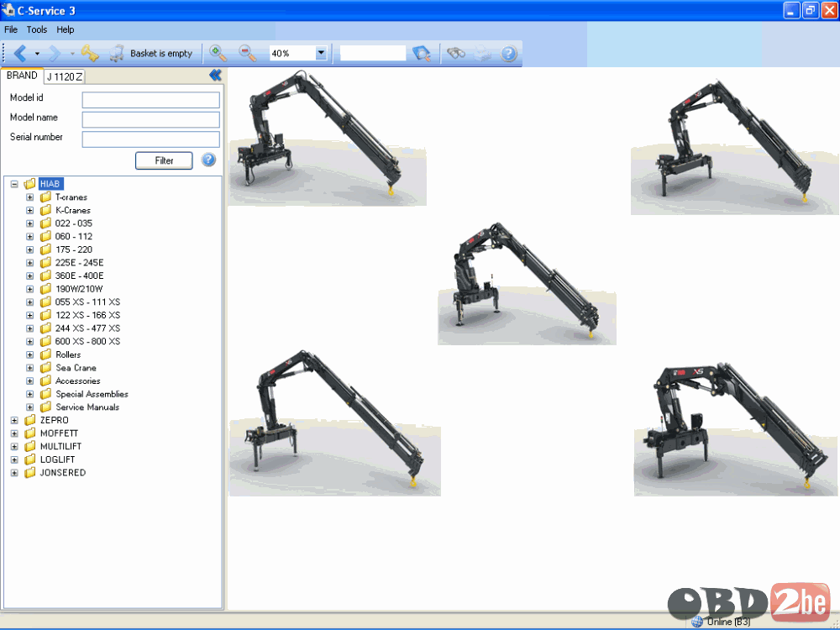Select the Special Assemblies tree item

(x=92, y=394)
